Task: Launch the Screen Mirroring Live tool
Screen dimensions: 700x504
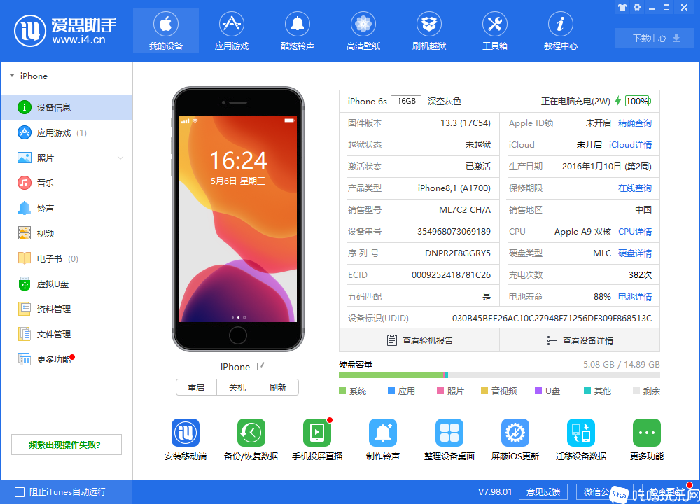Action: [x=317, y=433]
